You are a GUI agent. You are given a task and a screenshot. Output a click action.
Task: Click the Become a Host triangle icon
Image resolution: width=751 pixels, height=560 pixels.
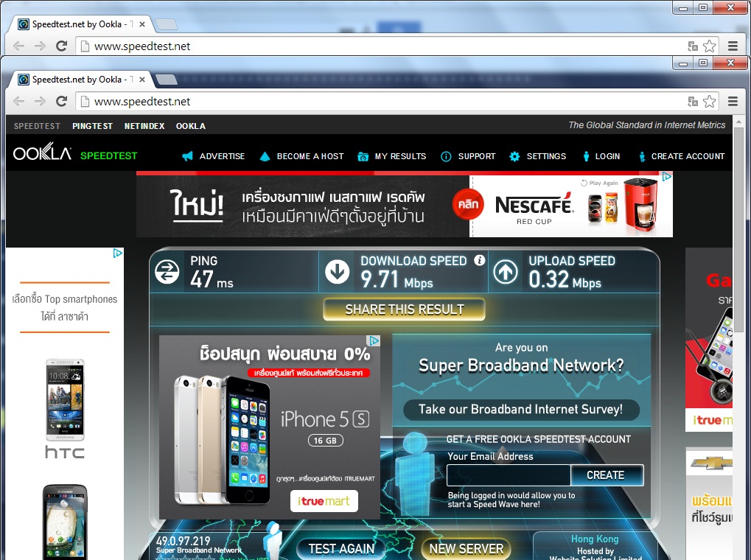click(265, 156)
